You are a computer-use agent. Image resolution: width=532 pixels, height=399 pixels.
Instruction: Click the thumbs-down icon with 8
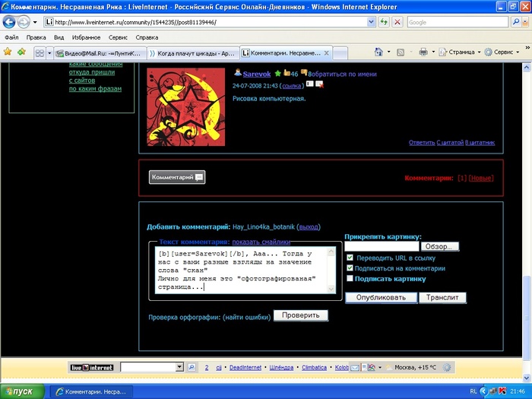[x=304, y=73]
